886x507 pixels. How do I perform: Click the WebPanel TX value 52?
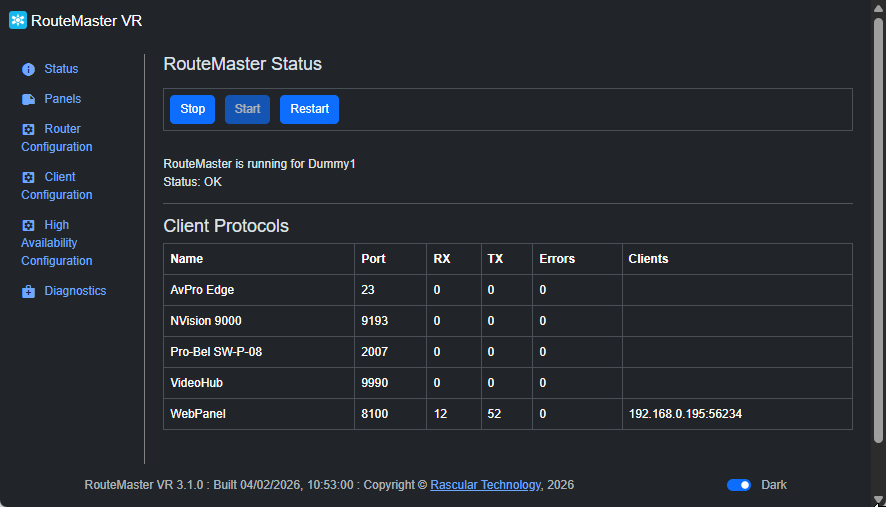pos(494,414)
